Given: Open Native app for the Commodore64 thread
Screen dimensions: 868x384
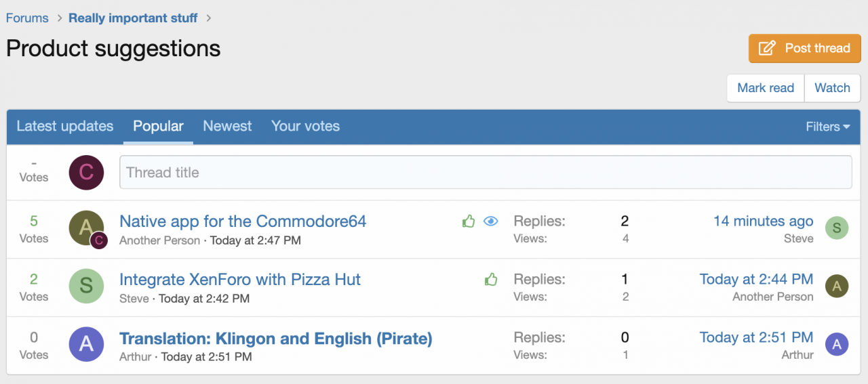Looking at the screenshot, I should pyautogui.click(x=243, y=221).
